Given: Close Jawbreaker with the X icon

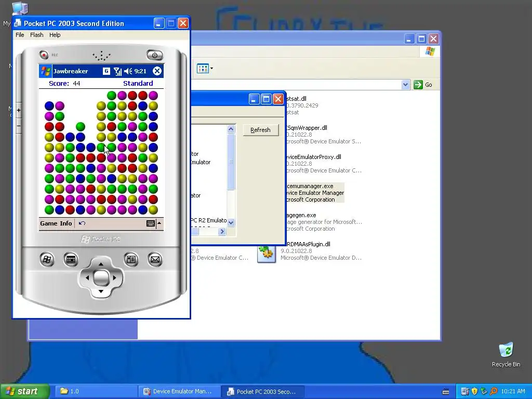Looking at the screenshot, I should pyautogui.click(x=157, y=71).
